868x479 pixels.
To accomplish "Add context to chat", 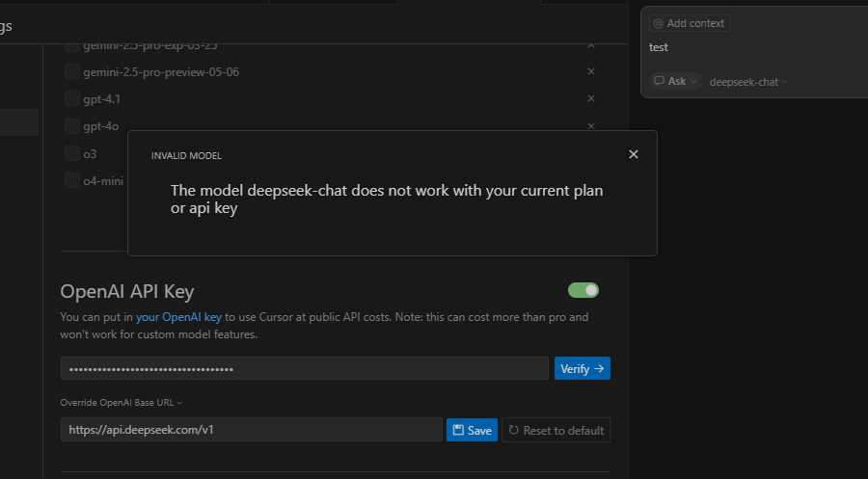I will 690,23.
